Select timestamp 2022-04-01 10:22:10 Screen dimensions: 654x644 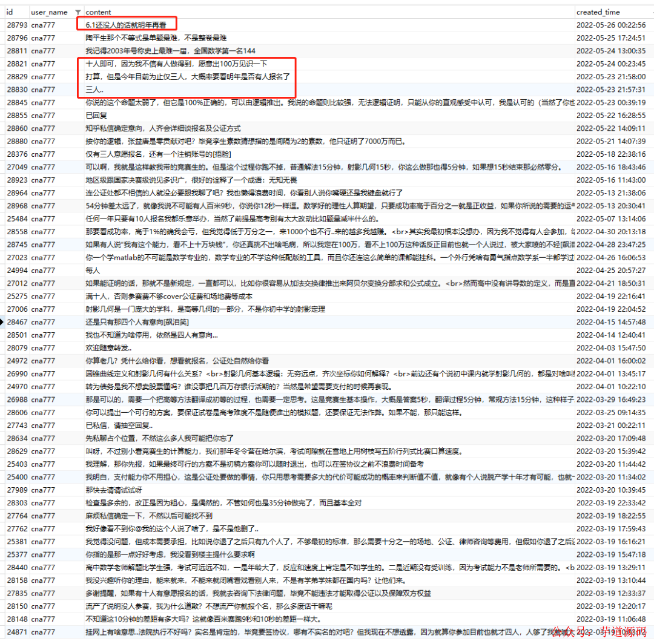(611, 387)
